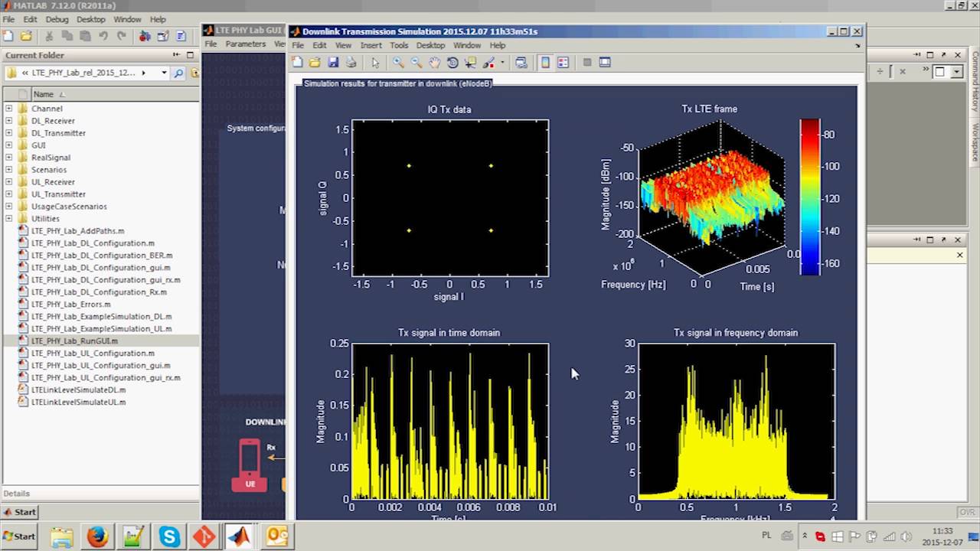Open file explorer from the taskbar
The height and width of the screenshot is (551, 980).
click(61, 536)
